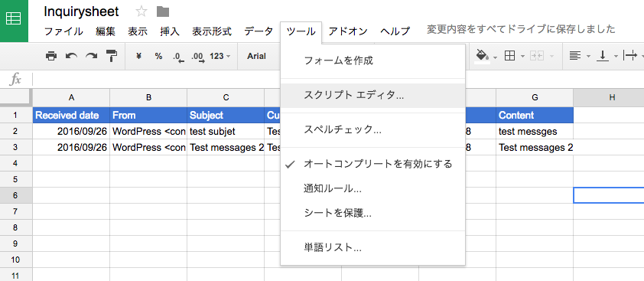Increase decimal places
This screenshot has height=281, width=644.
pos(198,57)
